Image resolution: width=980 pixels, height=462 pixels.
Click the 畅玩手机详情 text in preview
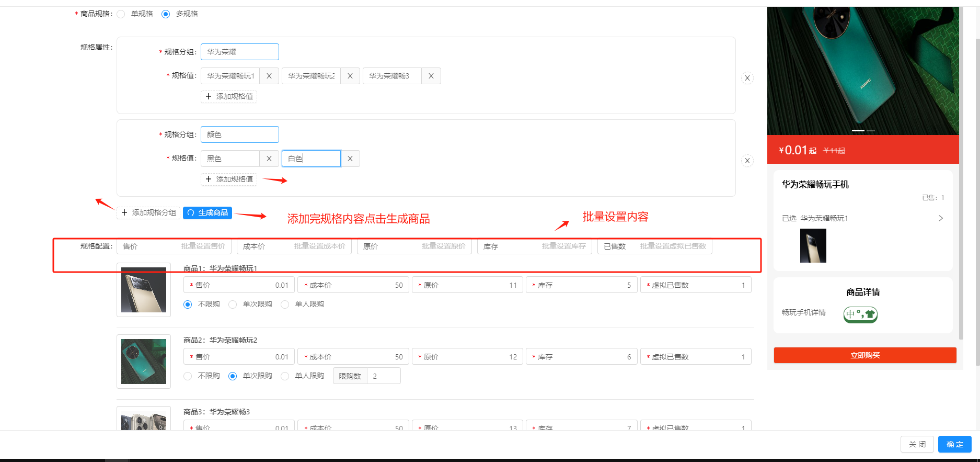click(804, 312)
